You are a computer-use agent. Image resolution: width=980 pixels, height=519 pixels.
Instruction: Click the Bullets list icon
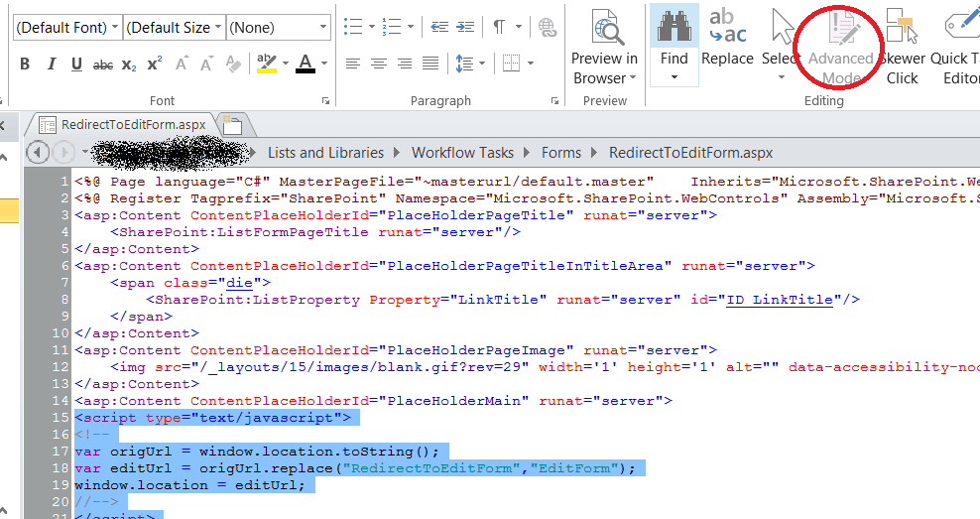pyautogui.click(x=353, y=26)
